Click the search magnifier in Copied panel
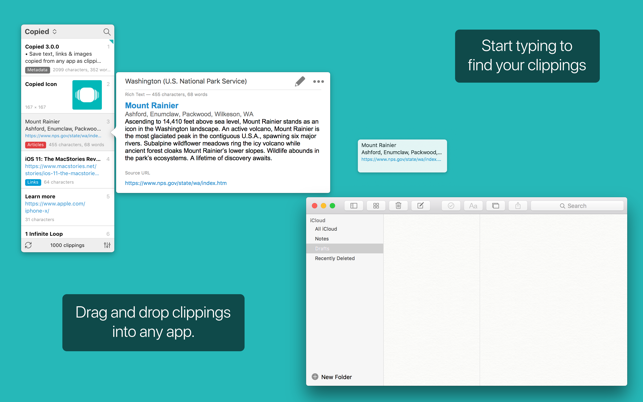643x402 pixels. [107, 32]
